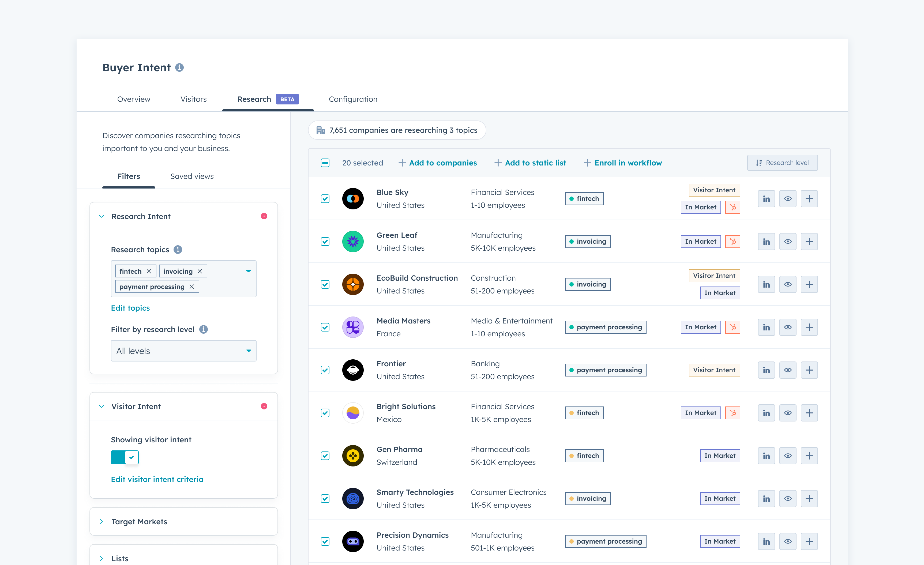Open LinkedIn for Frontier
This screenshot has height=565, width=924.
click(x=766, y=370)
